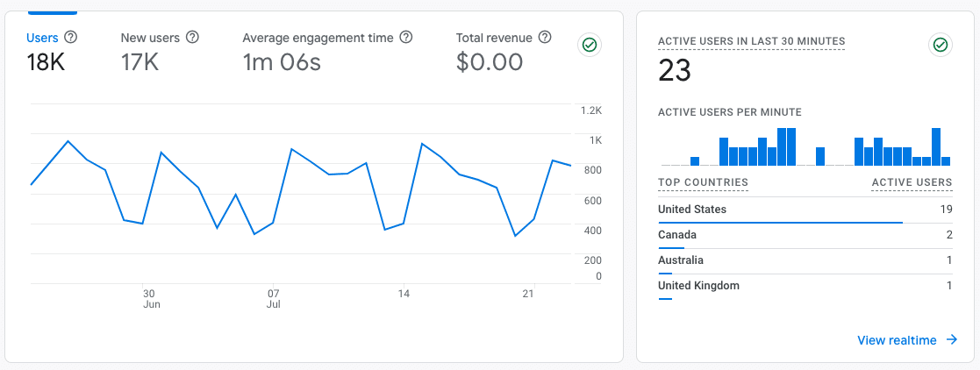Click the help icon beside Users
980x370 pixels.
click(71, 38)
